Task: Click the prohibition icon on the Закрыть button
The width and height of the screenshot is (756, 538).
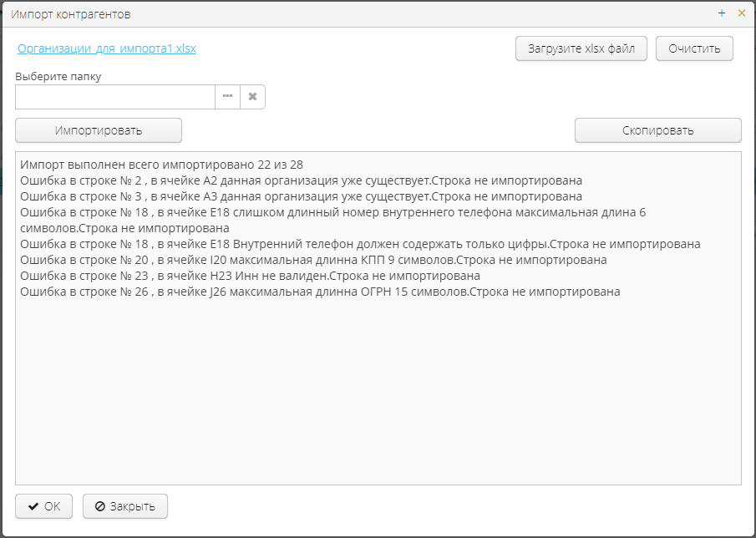Action: point(96,506)
